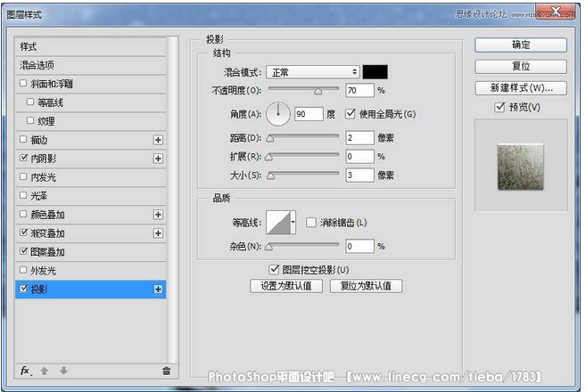Image resolution: width=586 pixels, height=392 pixels.
Task: Add another 颜色叠加 effect with plus icon
Action: 158,215
